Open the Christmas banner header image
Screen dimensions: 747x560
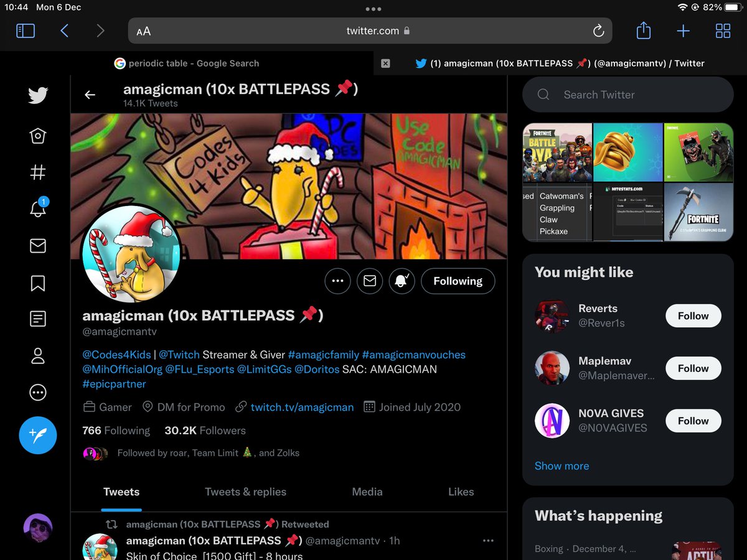(289, 186)
